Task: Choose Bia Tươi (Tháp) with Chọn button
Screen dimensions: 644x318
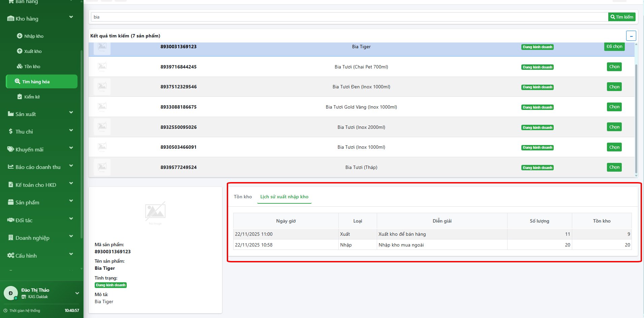Action: pyautogui.click(x=614, y=167)
